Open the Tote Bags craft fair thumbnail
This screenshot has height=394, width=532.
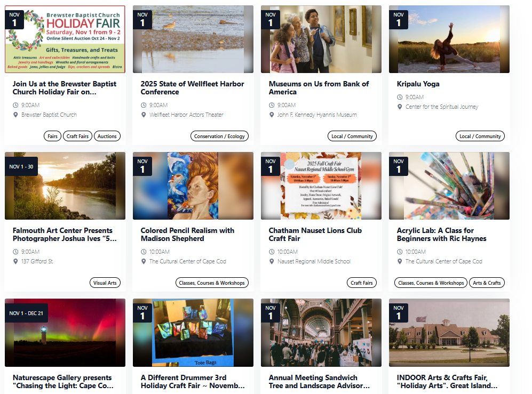point(193,333)
